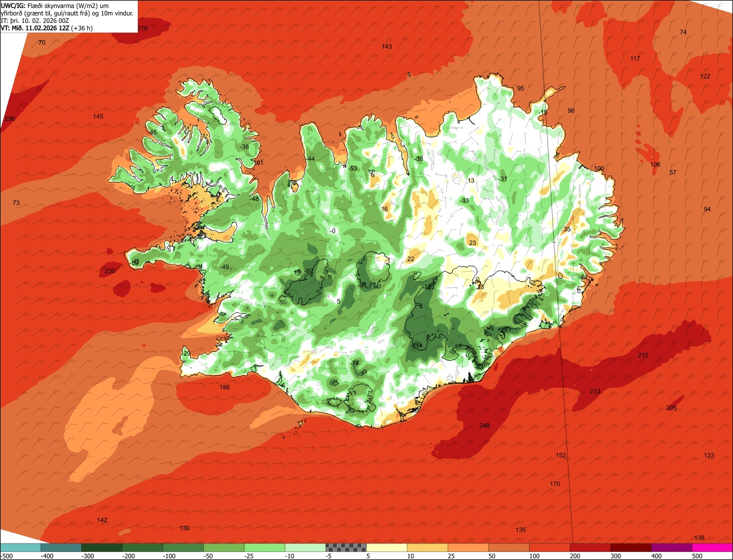Screen dimensions: 733x560
Task: Click the map value -48
Action: coord(254,198)
